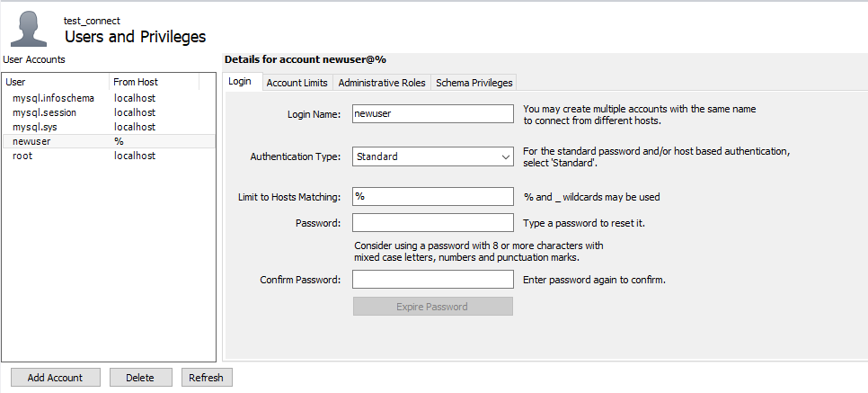Click the Limit to Hosts Matching field

point(432,197)
